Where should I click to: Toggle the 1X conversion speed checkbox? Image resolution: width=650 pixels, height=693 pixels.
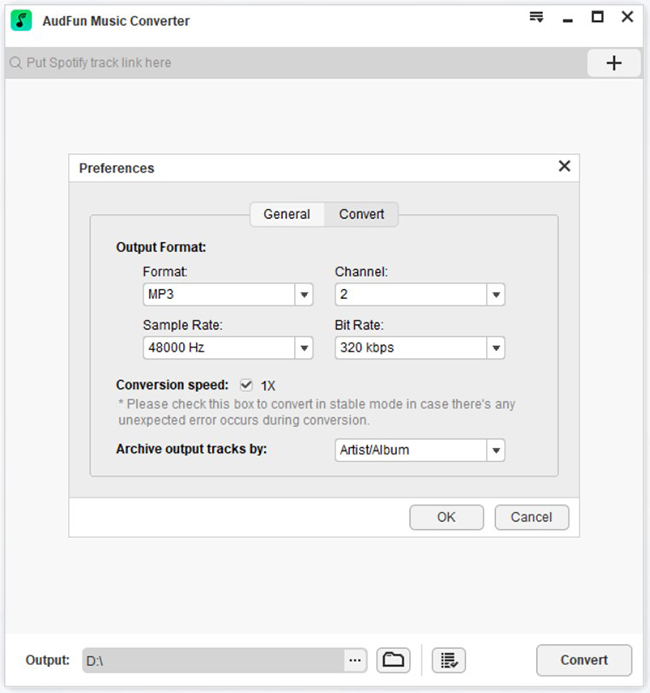246,385
